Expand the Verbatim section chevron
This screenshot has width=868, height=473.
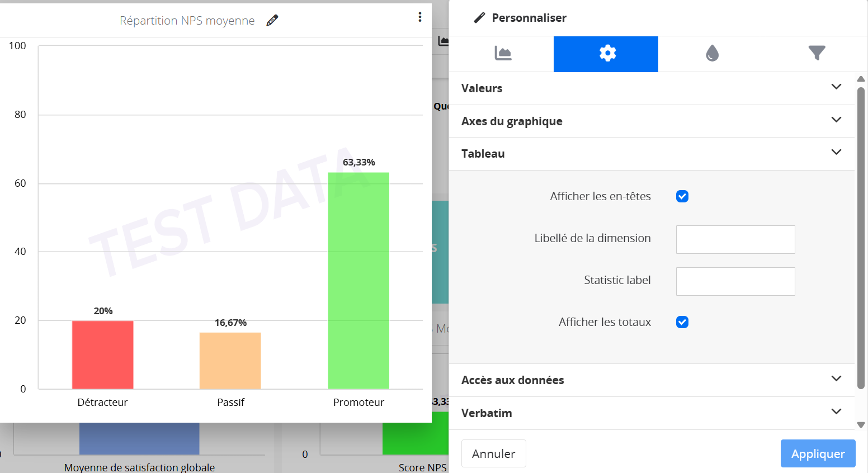click(x=836, y=412)
